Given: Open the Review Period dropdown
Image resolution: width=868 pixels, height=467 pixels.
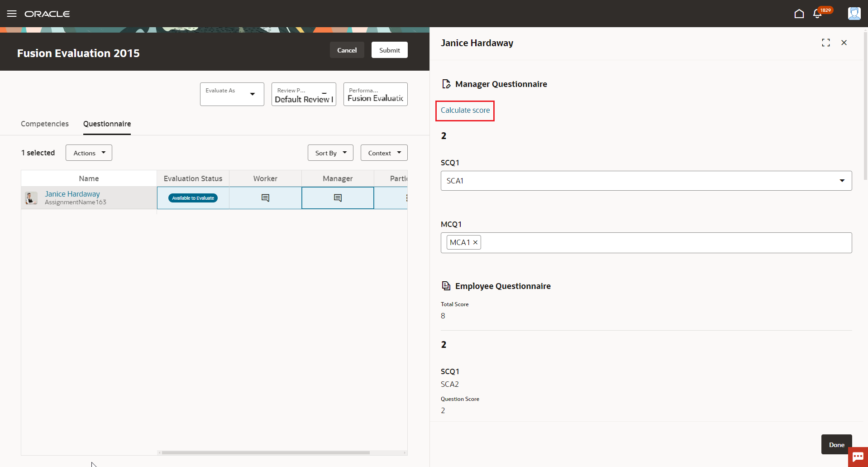Looking at the screenshot, I should (304, 94).
